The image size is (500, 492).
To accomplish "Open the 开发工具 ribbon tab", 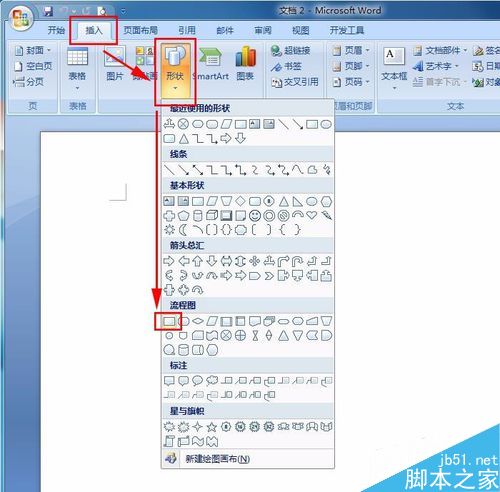I will click(x=346, y=30).
